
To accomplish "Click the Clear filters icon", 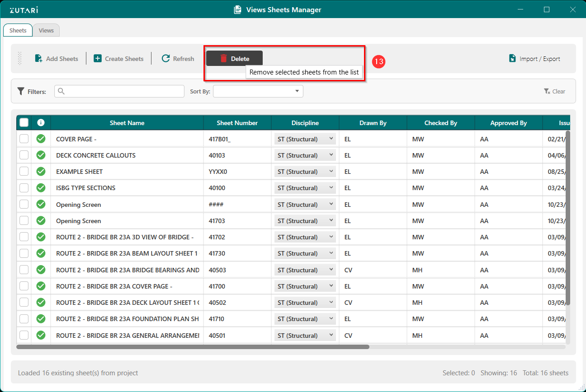I will [547, 92].
